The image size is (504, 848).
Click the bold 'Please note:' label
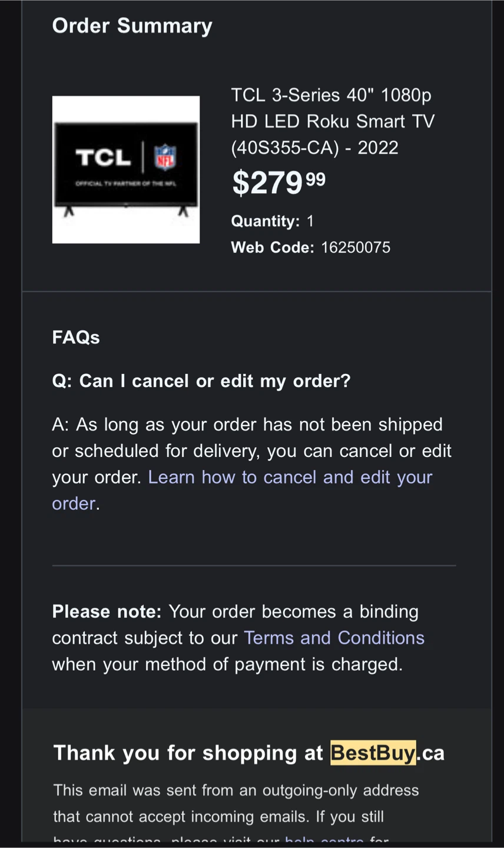pyautogui.click(x=107, y=611)
